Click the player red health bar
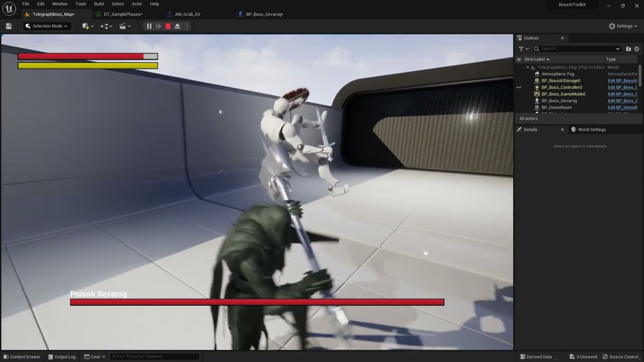 click(88, 56)
